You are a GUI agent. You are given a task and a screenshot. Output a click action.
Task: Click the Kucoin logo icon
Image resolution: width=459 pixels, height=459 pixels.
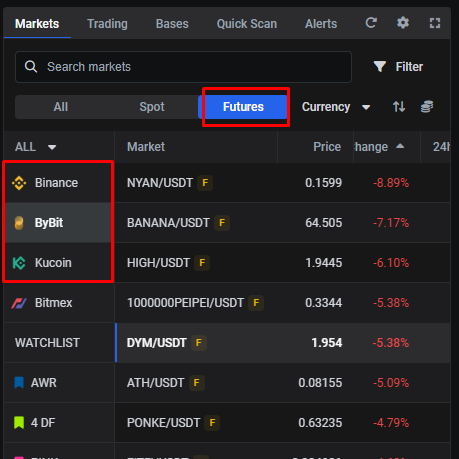pos(19,263)
